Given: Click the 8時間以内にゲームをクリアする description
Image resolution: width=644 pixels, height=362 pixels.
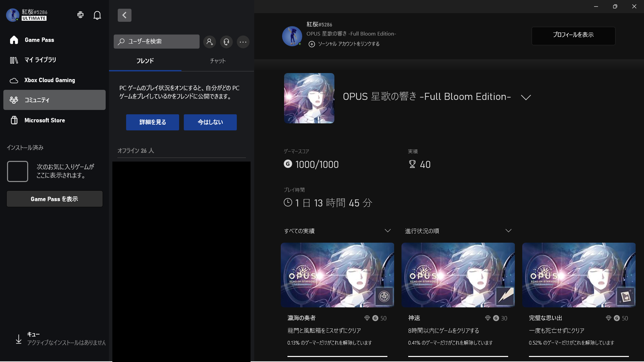Looking at the screenshot, I should pyautogui.click(x=444, y=331).
